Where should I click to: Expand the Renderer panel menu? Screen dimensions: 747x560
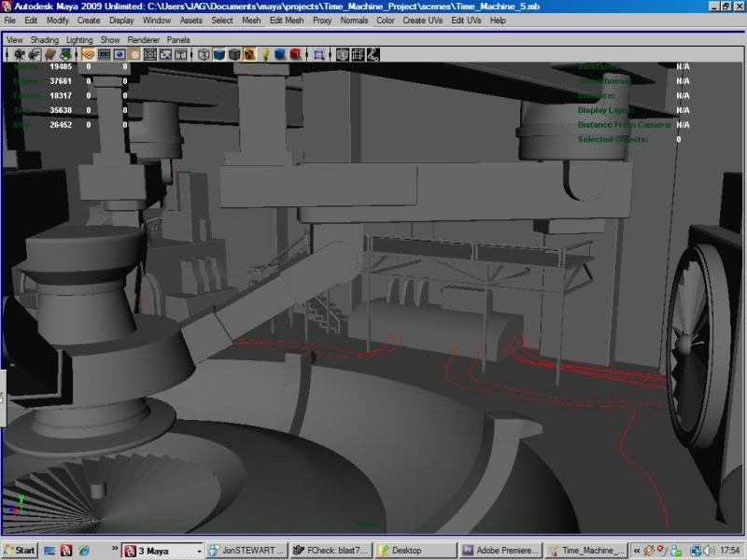click(x=143, y=40)
